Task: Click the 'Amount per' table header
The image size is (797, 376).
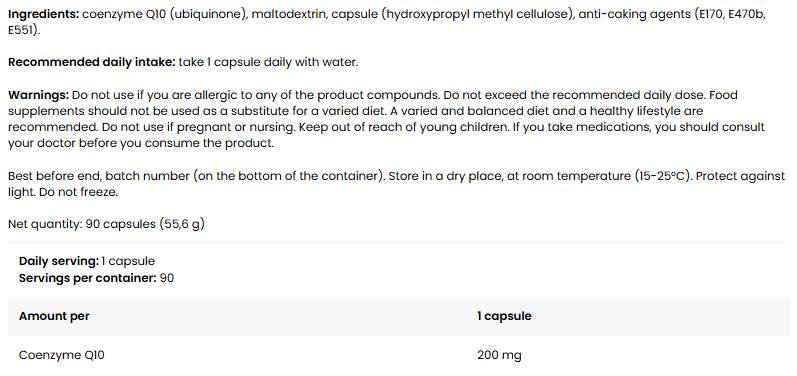Action: pos(54,316)
